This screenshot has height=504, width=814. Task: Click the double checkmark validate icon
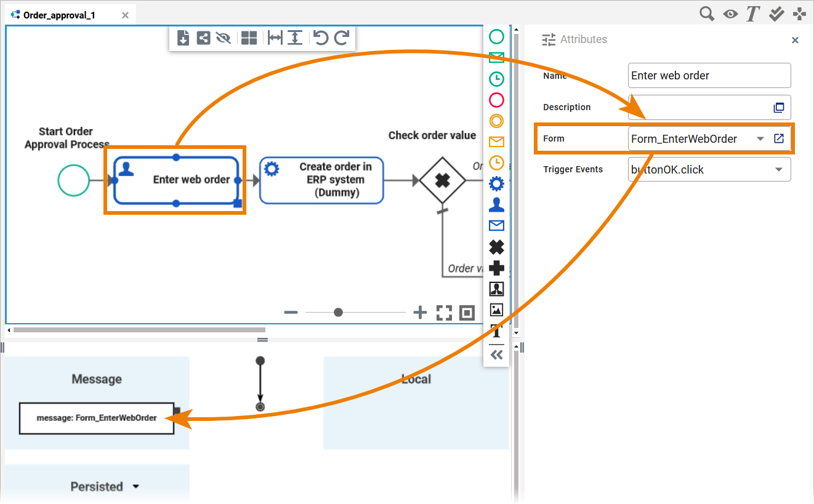point(776,13)
